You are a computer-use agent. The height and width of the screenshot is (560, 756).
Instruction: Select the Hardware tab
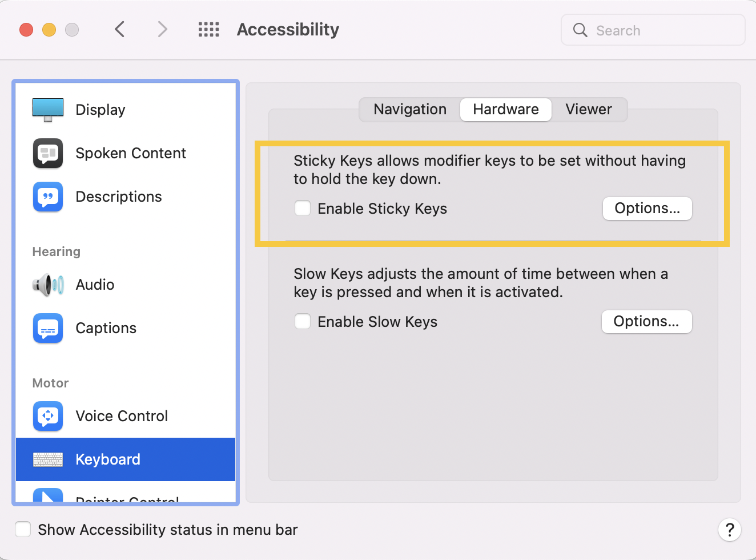[x=506, y=109]
